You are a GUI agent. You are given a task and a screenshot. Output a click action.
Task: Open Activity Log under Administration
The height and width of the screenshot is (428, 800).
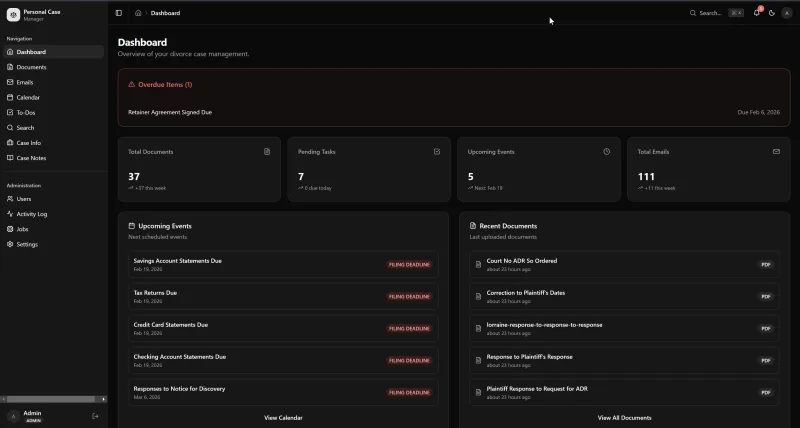pos(54,214)
